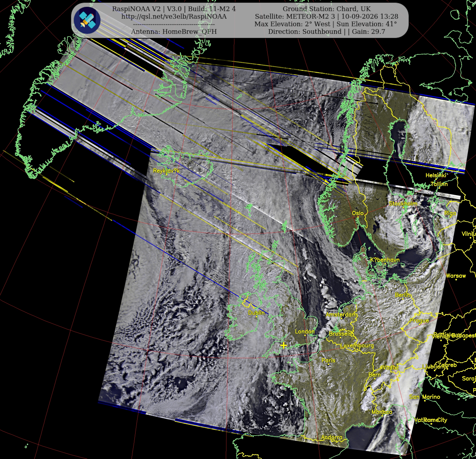Click the London city label

pos(305,331)
